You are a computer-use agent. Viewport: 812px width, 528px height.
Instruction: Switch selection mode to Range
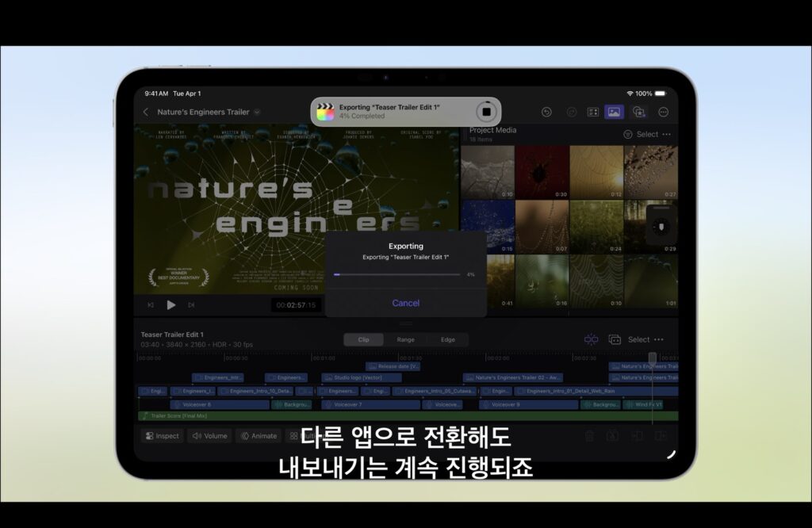(405, 339)
